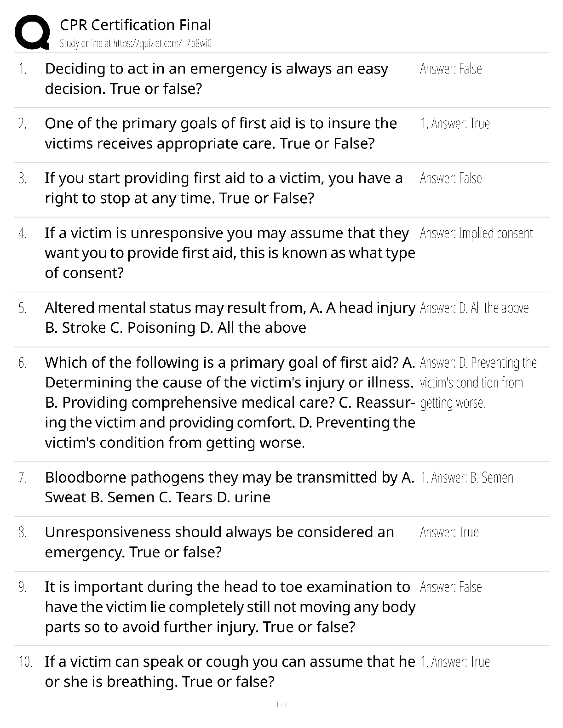Select answer False for question 1

tap(451, 69)
